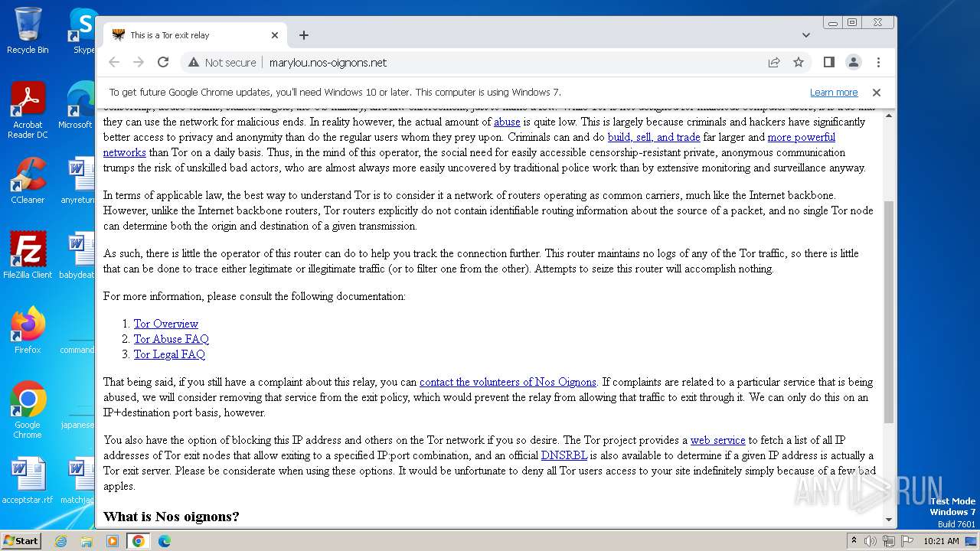Open the taskbar clock showing 10:21 AM
This screenshot has height=551, width=980.
coord(942,541)
